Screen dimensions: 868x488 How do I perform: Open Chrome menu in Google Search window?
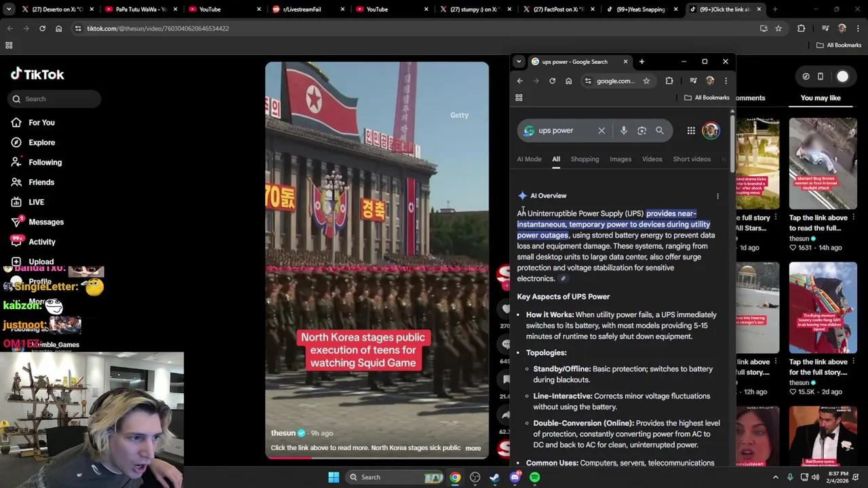click(726, 81)
